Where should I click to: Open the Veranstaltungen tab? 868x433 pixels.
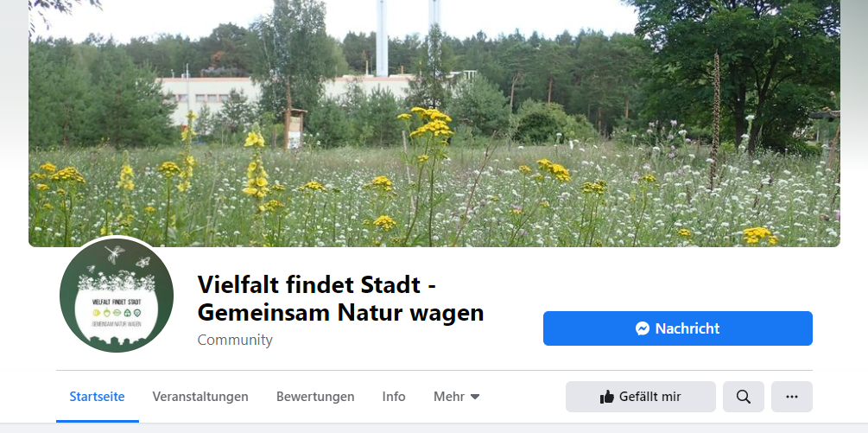tap(200, 397)
